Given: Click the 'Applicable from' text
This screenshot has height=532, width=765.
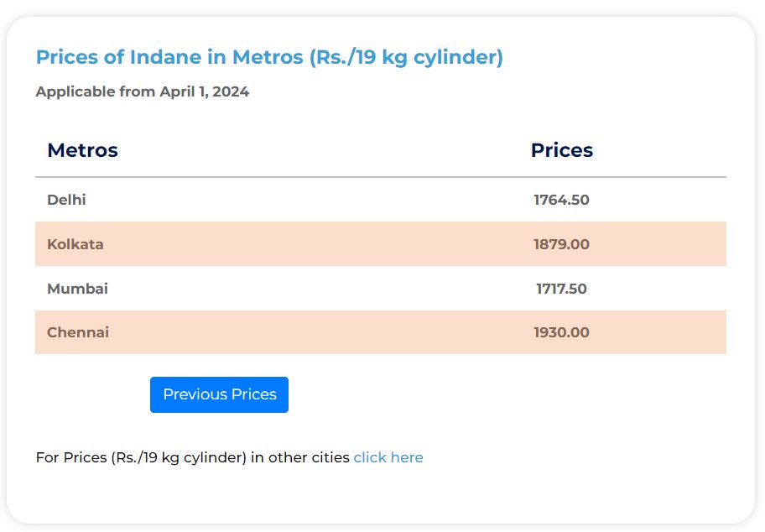Looking at the screenshot, I should click(x=96, y=91).
